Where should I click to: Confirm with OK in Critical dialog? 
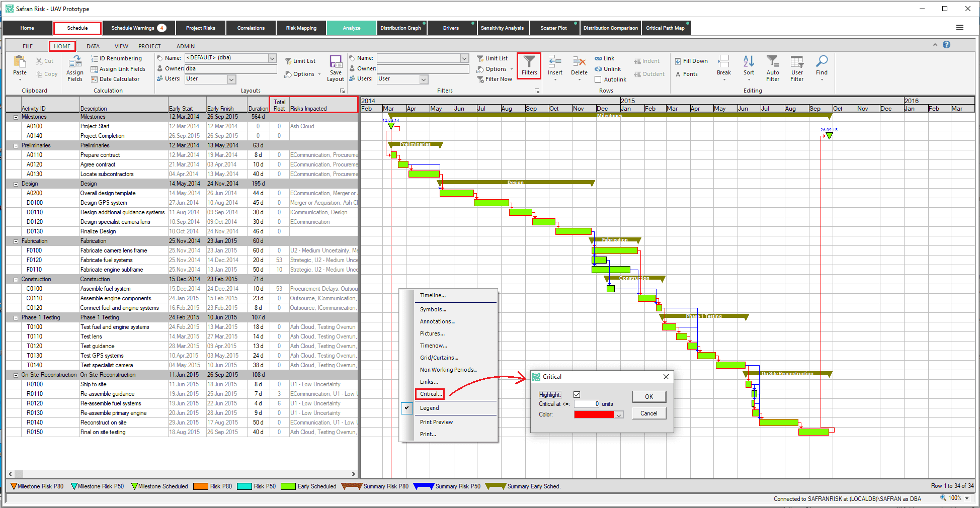(x=648, y=396)
